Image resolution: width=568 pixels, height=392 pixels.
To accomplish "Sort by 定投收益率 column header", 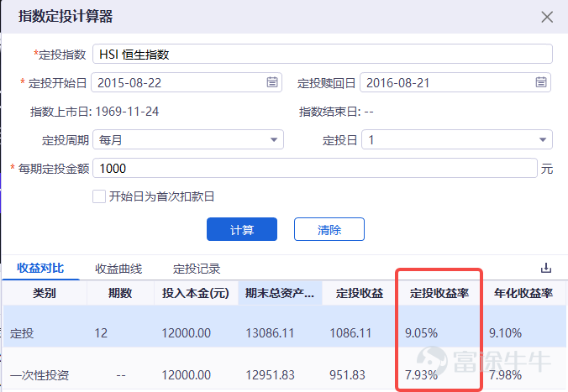I will (439, 293).
